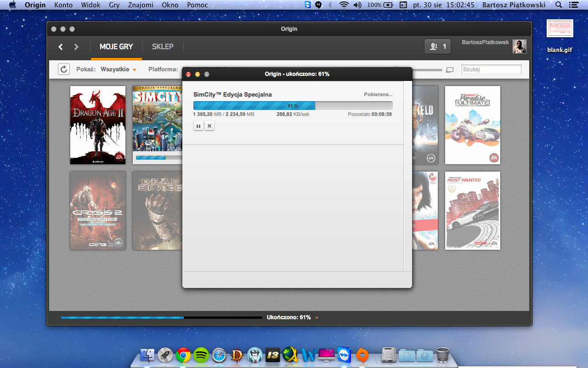
Task: Click the Bluetooth icon in the menu bar
Action: [330, 5]
